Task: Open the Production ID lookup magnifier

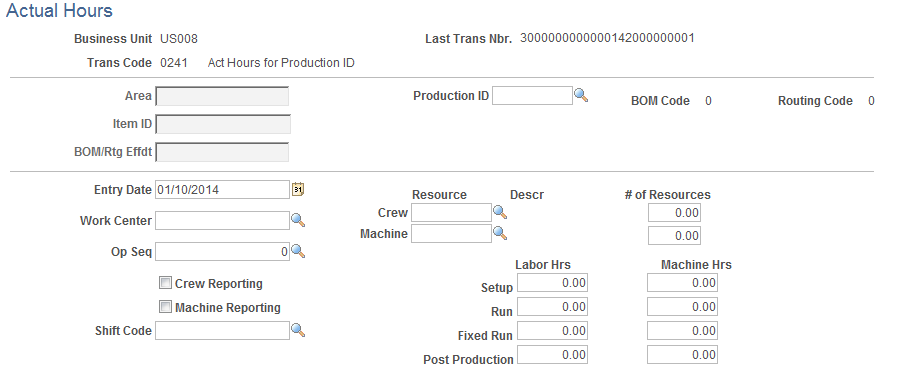Action: pos(581,95)
